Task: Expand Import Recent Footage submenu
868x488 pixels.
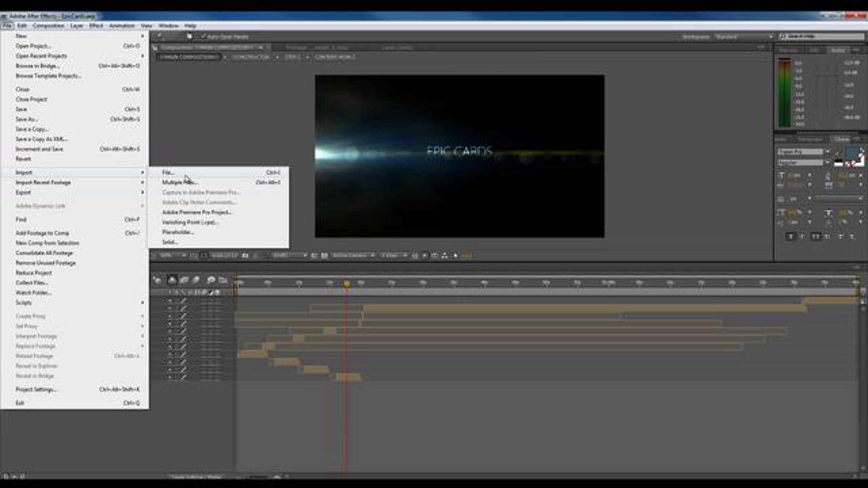Action: 142,182
